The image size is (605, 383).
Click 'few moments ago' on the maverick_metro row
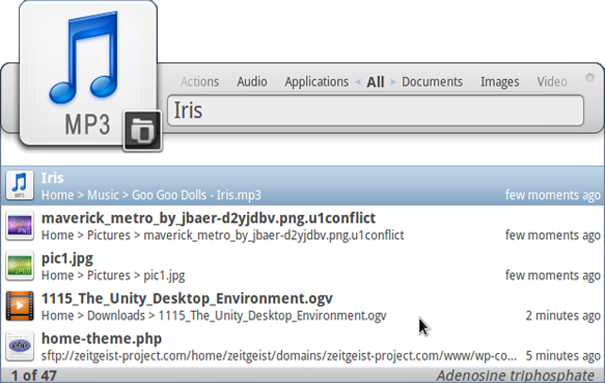[x=553, y=235]
